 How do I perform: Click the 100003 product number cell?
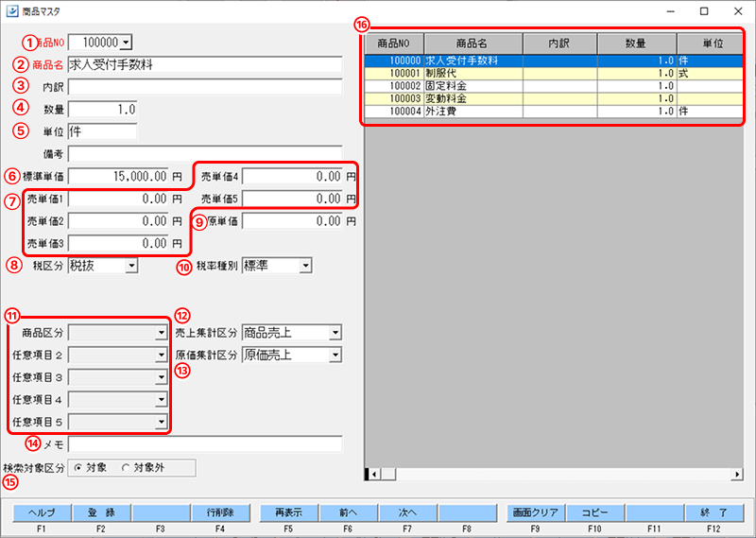[394, 98]
